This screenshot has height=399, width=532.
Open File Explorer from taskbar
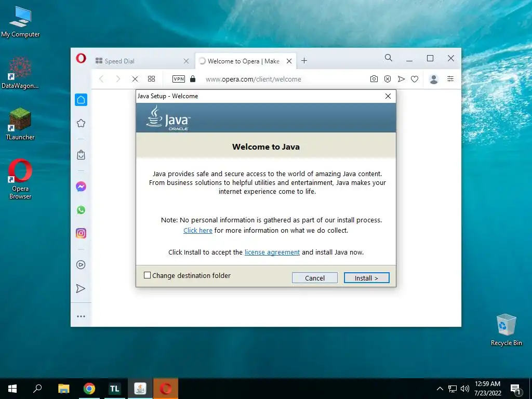coord(64,389)
